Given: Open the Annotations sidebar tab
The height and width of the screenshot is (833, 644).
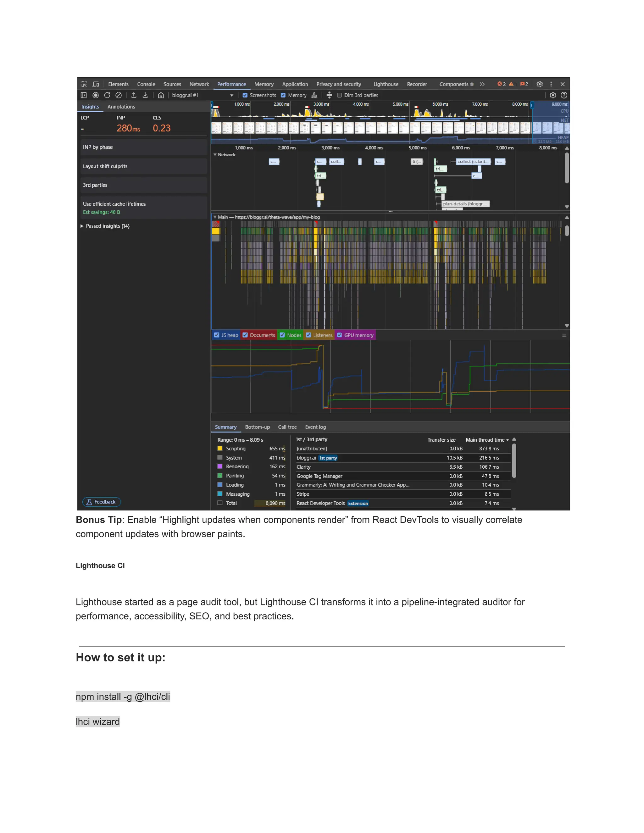Looking at the screenshot, I should click(121, 107).
